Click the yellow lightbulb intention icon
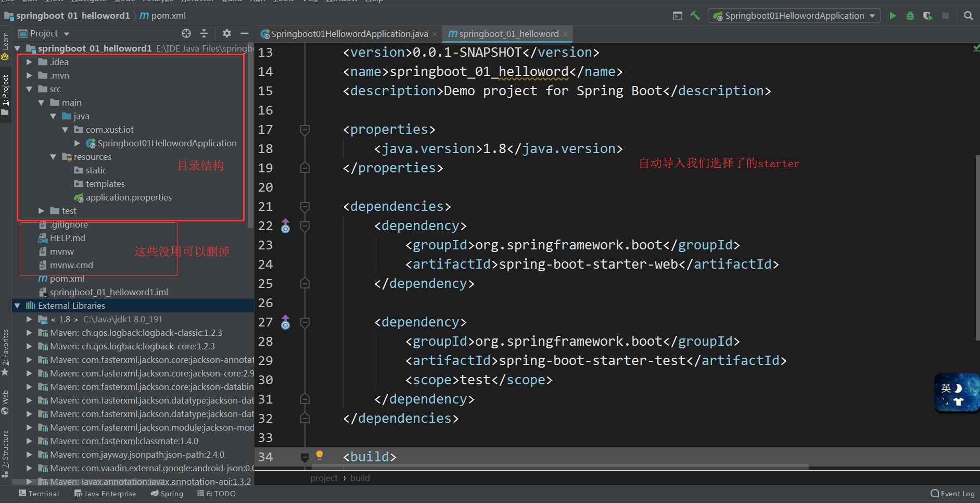980x503 pixels. [320, 455]
